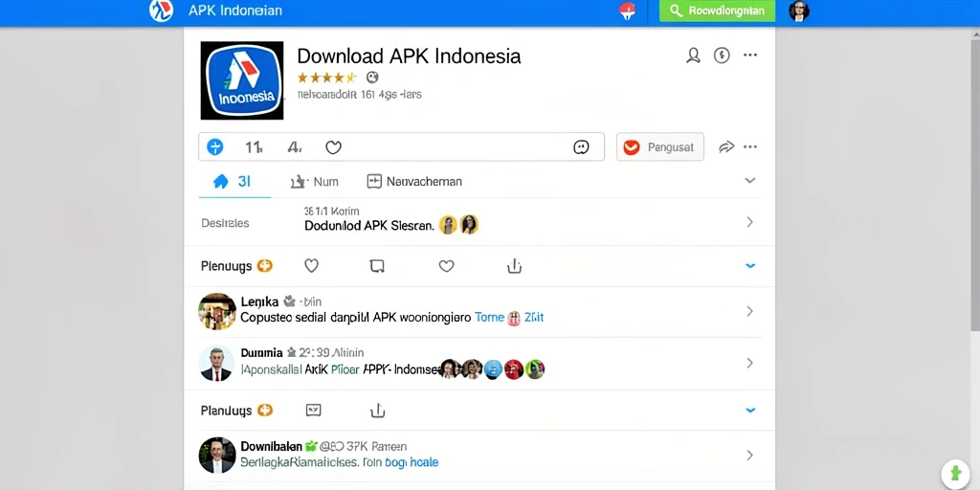This screenshot has width=980, height=490.
Task: Click first avatar after Dodunilod APK Slesran
Action: click(x=448, y=224)
